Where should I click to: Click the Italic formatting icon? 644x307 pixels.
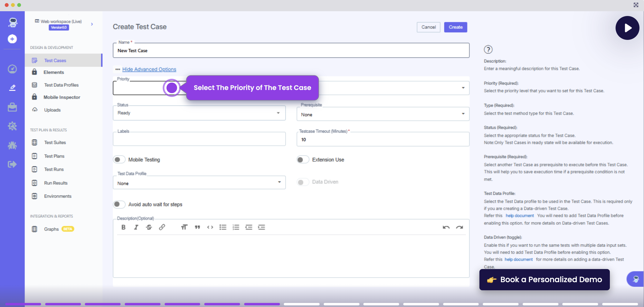tap(136, 227)
